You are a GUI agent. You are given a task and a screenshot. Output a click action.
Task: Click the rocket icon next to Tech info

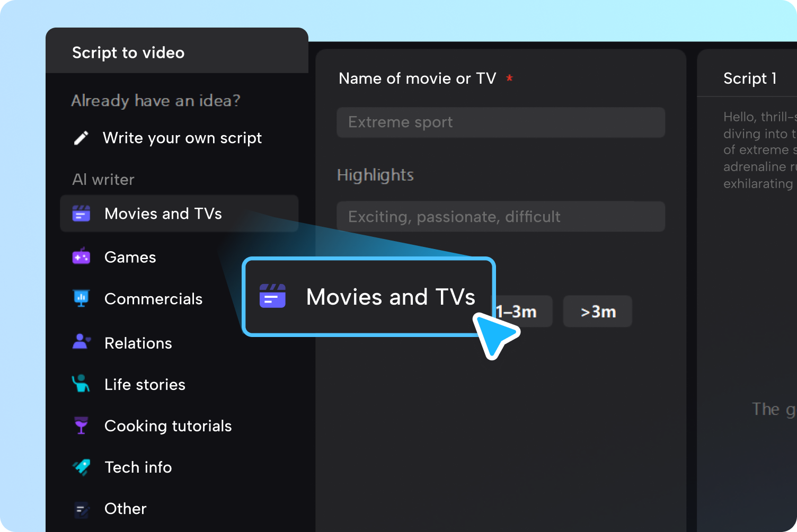click(x=81, y=467)
